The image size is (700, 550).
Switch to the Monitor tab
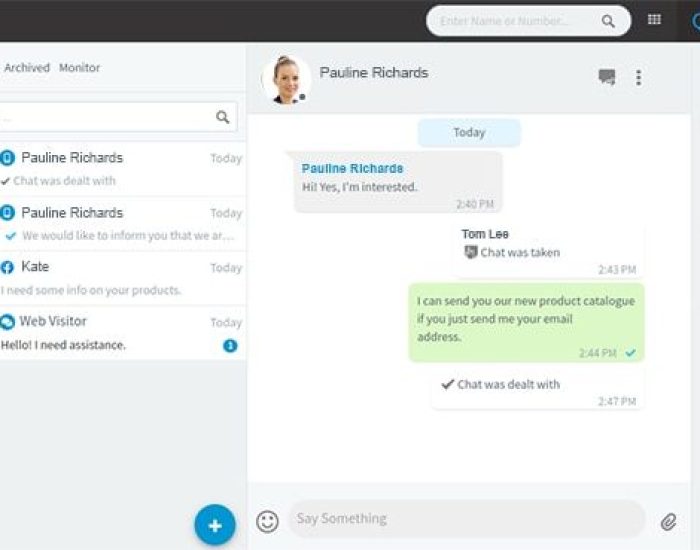pos(79,68)
